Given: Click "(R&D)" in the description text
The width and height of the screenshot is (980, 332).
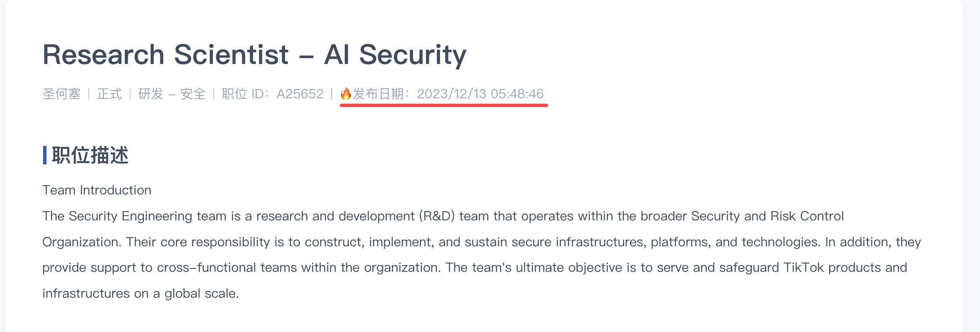Looking at the screenshot, I should point(437,216).
